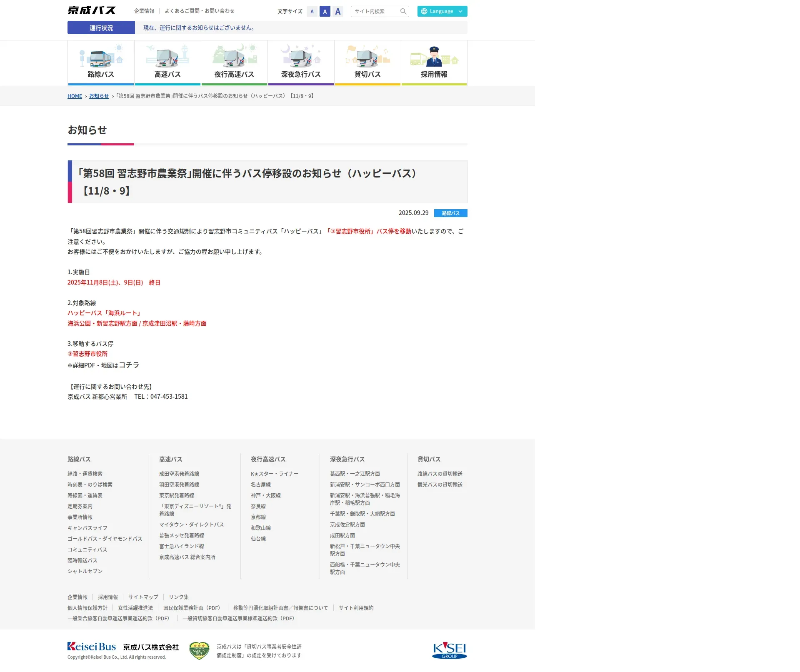Viewport: 800px width, 672px height.
Task: Open 採用情報 driver illustration icon
Action: pyautogui.click(x=434, y=57)
